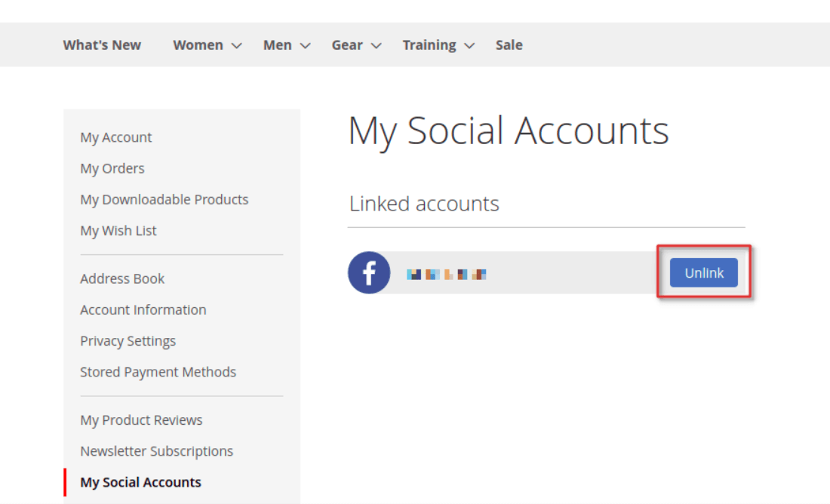Unlink the Facebook account
The height and width of the screenshot is (504, 830).
pyautogui.click(x=703, y=273)
